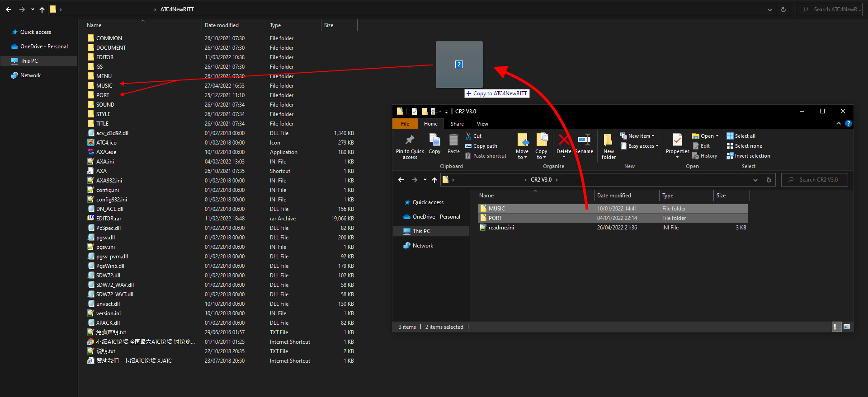The width and height of the screenshot is (868, 397).
Task: Click Edit in the Open group
Action: 701,146
